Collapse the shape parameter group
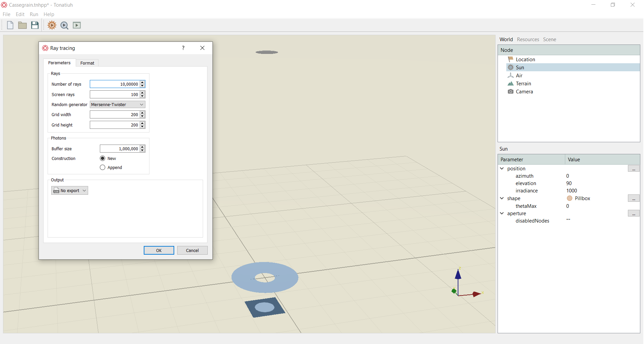 pos(502,198)
